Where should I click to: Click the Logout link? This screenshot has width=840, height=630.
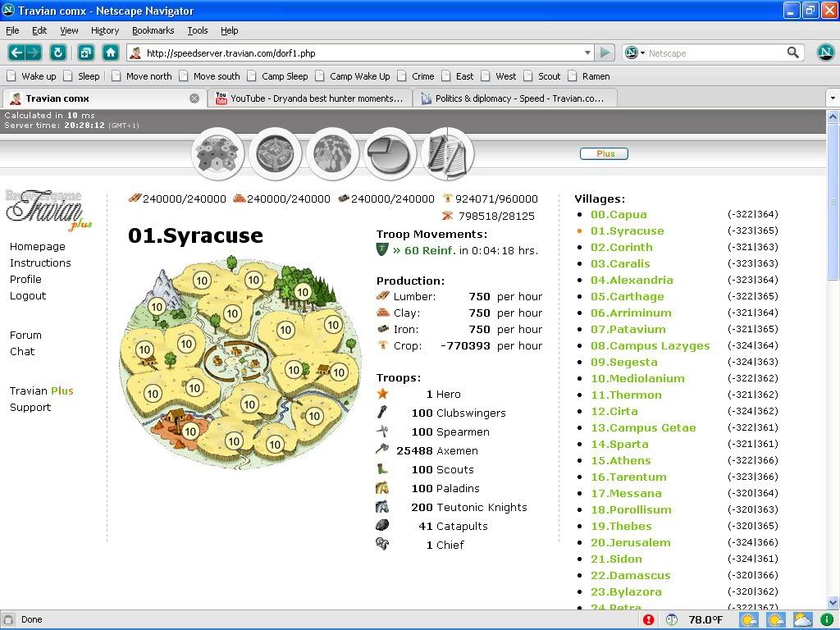(28, 295)
